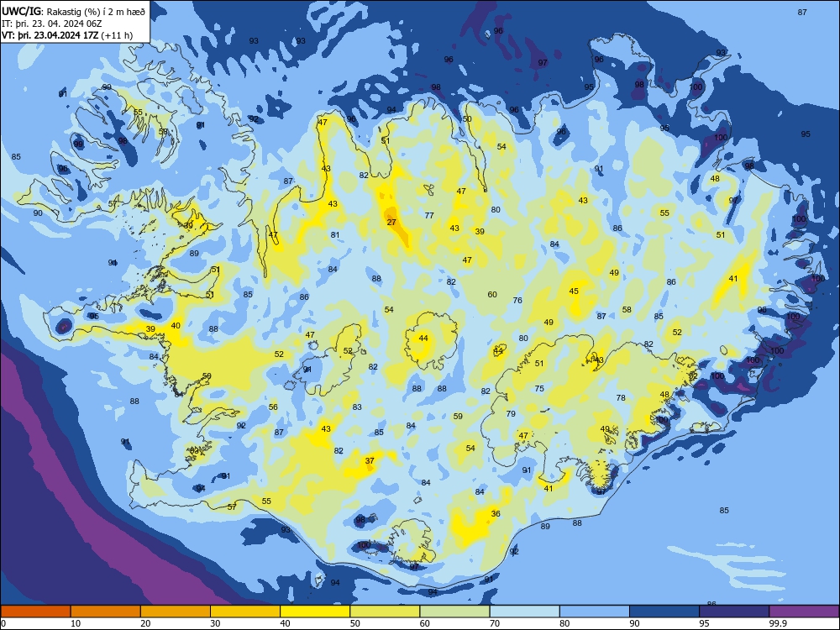This screenshot has height=630, width=840.
Task: Click the humidity value '79' on the map
Action: tap(511, 413)
